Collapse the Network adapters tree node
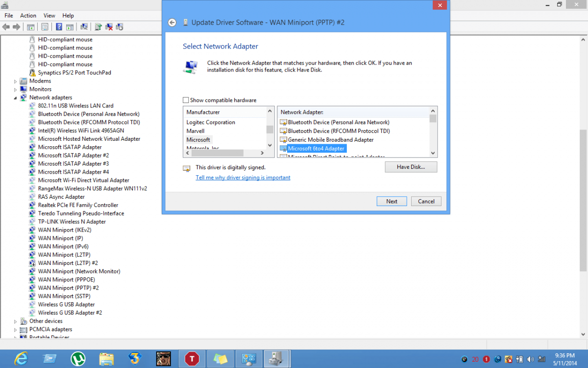Screen dimensions: 588x368 15,97
